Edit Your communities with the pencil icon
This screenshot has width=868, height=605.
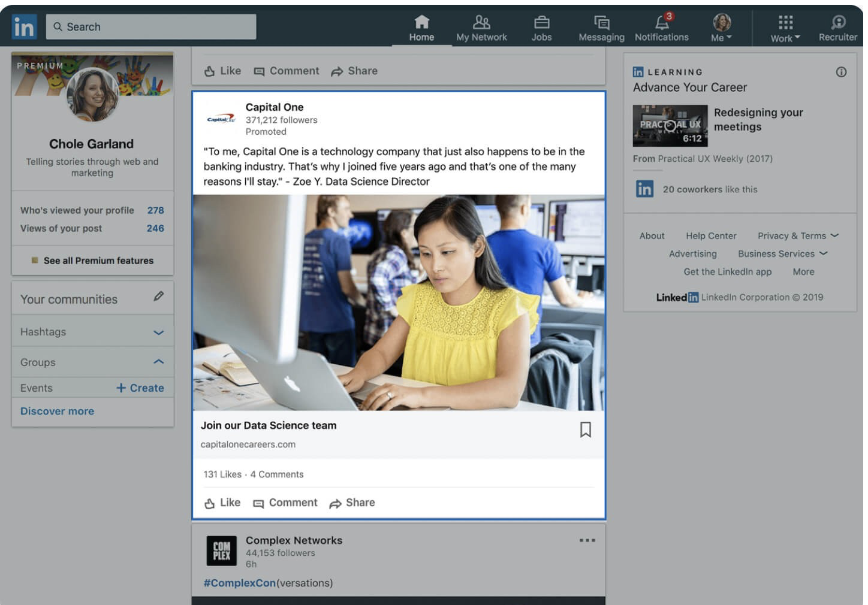[x=158, y=296]
